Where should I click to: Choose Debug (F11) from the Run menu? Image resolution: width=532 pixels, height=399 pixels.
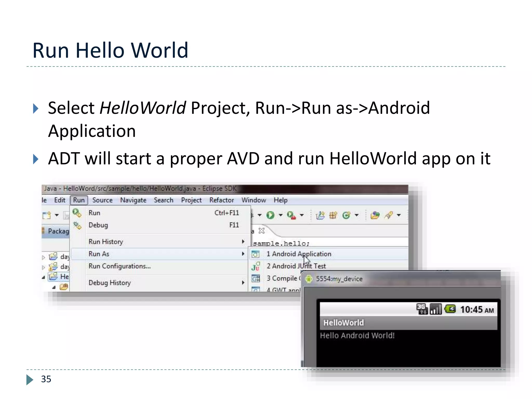point(161,225)
